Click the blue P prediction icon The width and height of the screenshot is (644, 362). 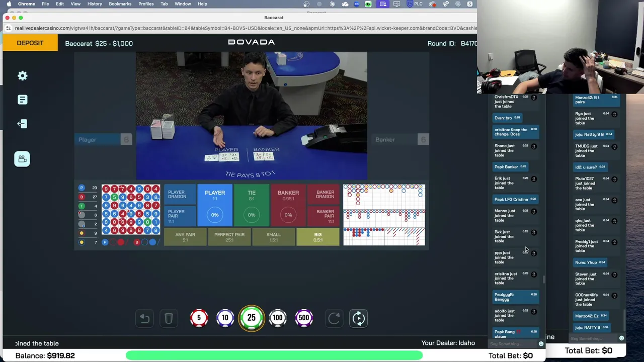105,242
